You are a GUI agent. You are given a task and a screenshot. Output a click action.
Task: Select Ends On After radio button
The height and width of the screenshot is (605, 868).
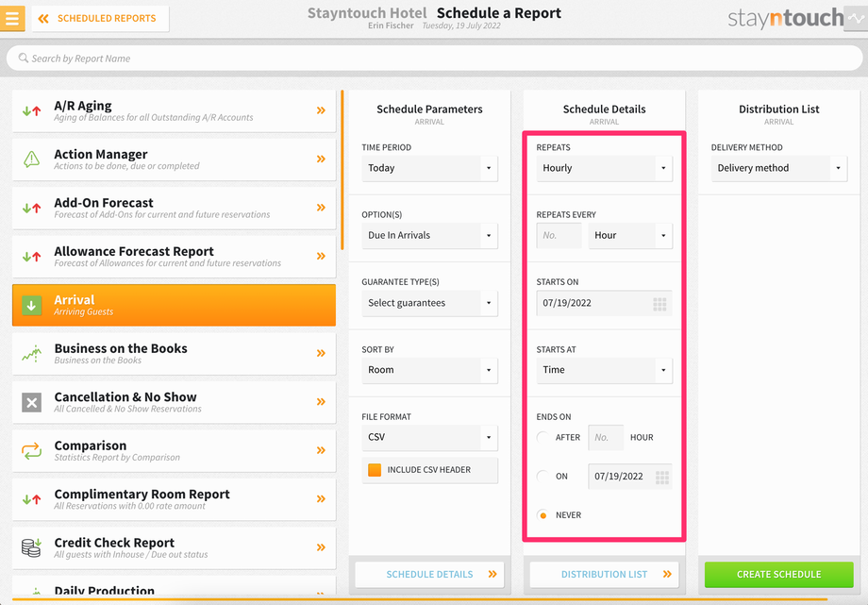[542, 437]
